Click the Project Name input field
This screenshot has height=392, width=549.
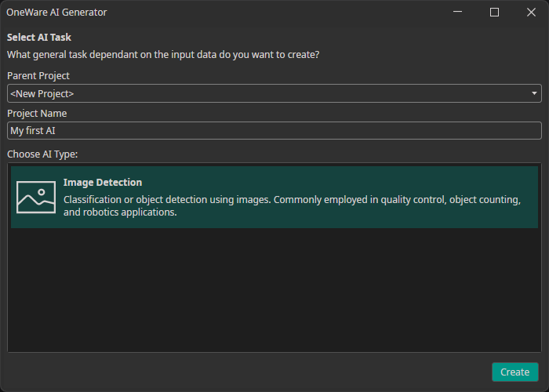pos(274,131)
